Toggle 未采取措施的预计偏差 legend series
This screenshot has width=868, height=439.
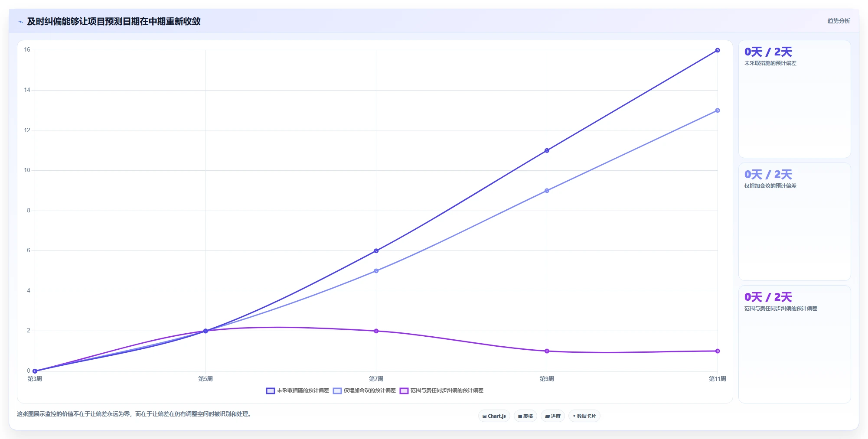pos(297,390)
